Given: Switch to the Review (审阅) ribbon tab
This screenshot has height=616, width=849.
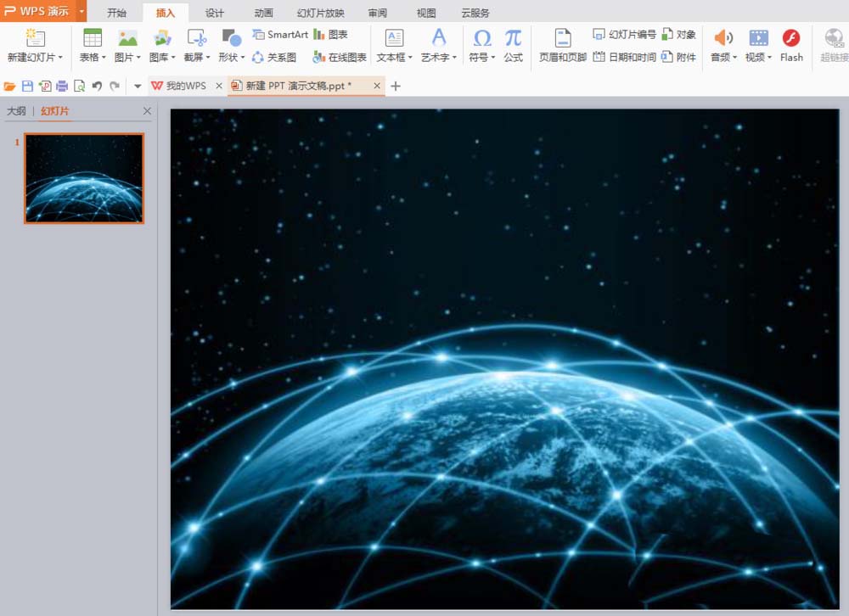Looking at the screenshot, I should coord(378,13).
